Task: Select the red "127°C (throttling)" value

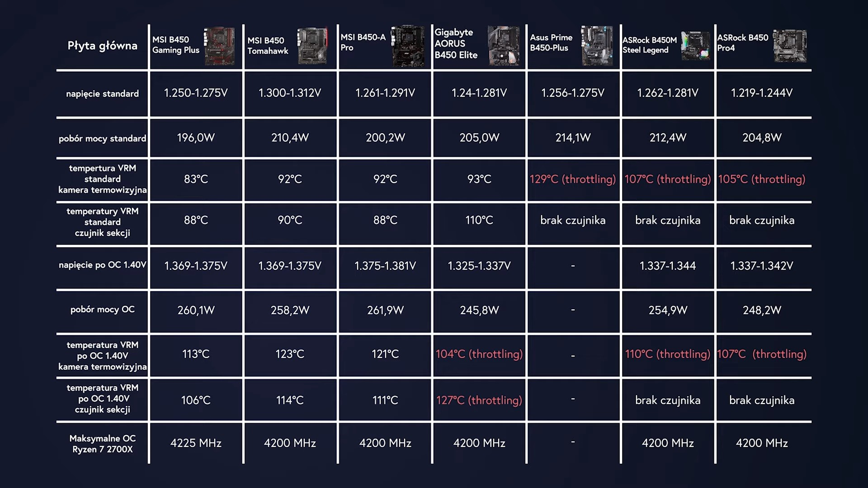Action: point(479,400)
